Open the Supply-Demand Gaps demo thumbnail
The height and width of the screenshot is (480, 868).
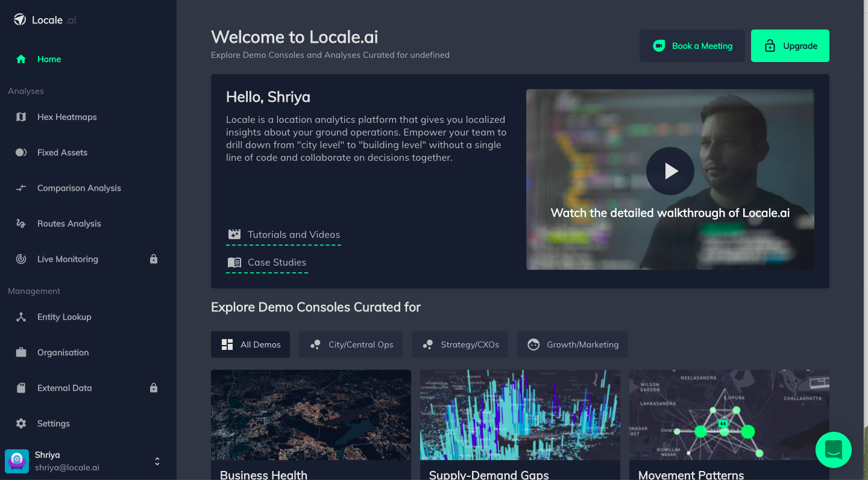point(520,415)
